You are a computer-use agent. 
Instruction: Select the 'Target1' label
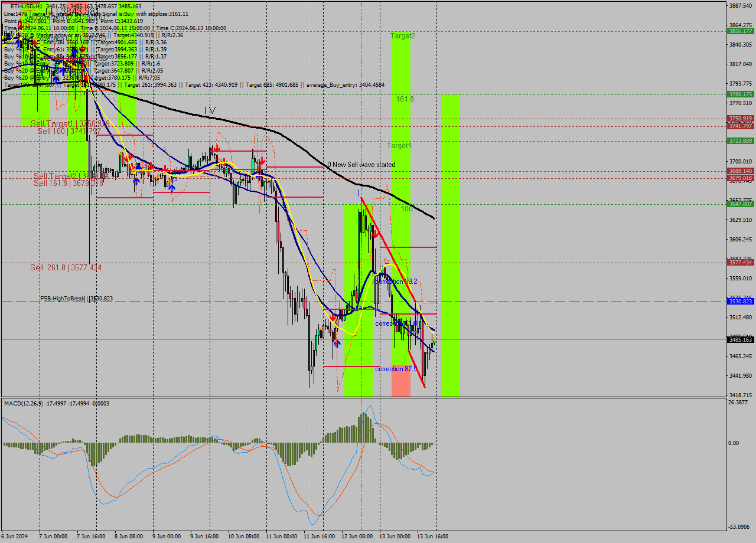[x=399, y=145]
